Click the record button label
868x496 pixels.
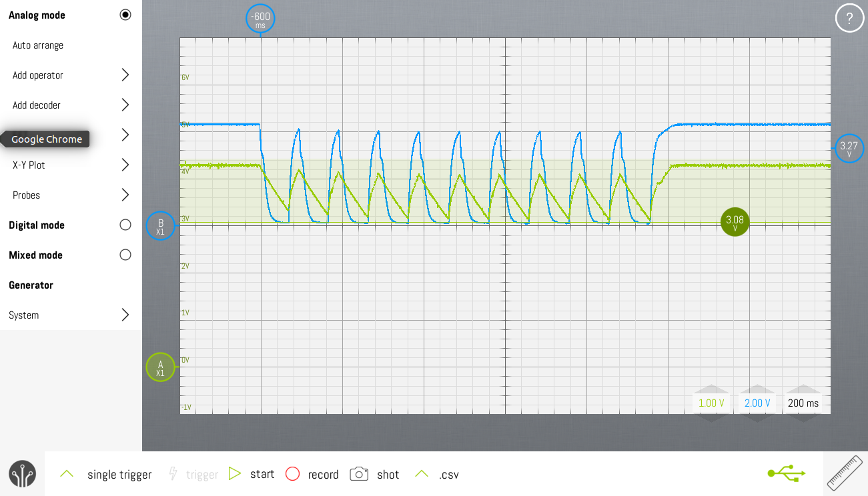click(323, 475)
